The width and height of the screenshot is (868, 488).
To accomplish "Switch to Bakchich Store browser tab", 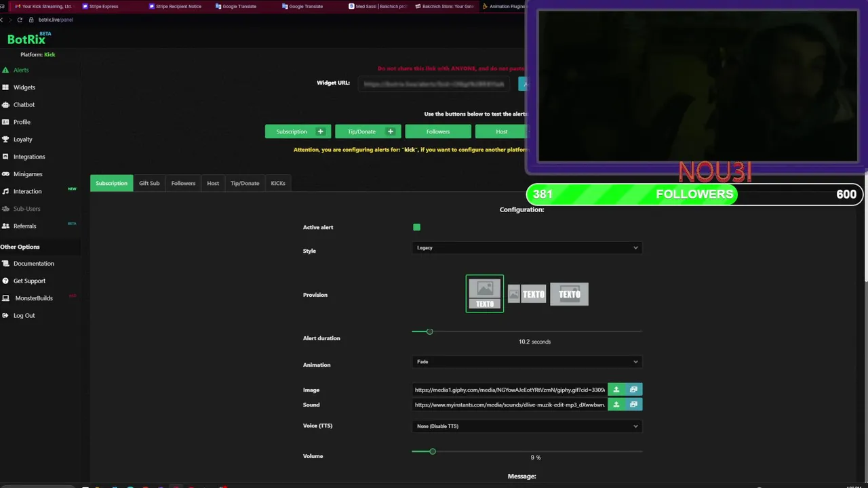I will pos(443,6).
